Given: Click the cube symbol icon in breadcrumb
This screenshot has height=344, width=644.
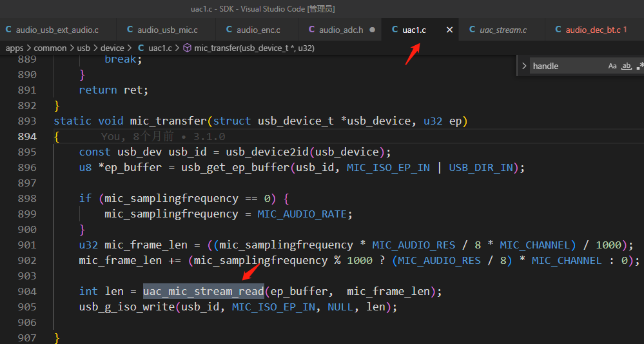Looking at the screenshot, I should click(x=187, y=48).
